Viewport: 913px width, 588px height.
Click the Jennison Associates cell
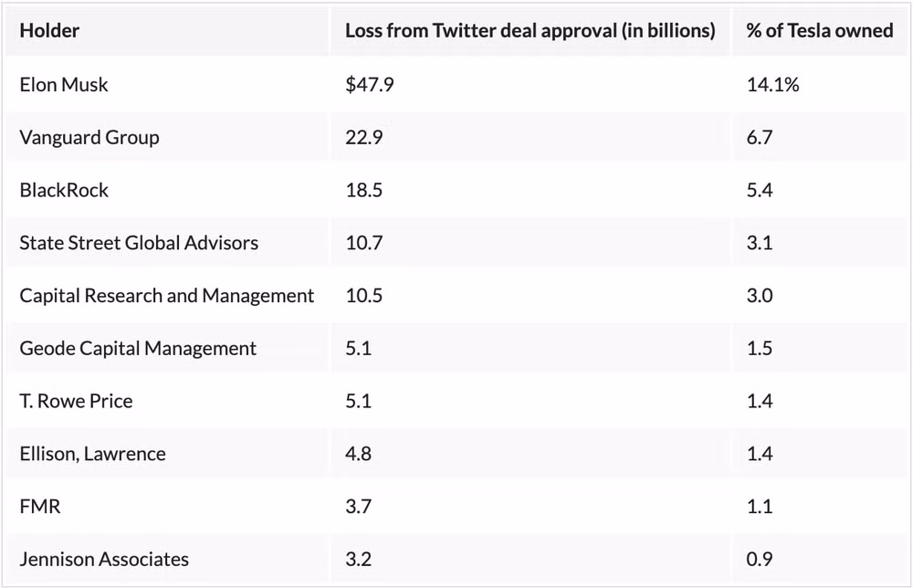(104, 560)
